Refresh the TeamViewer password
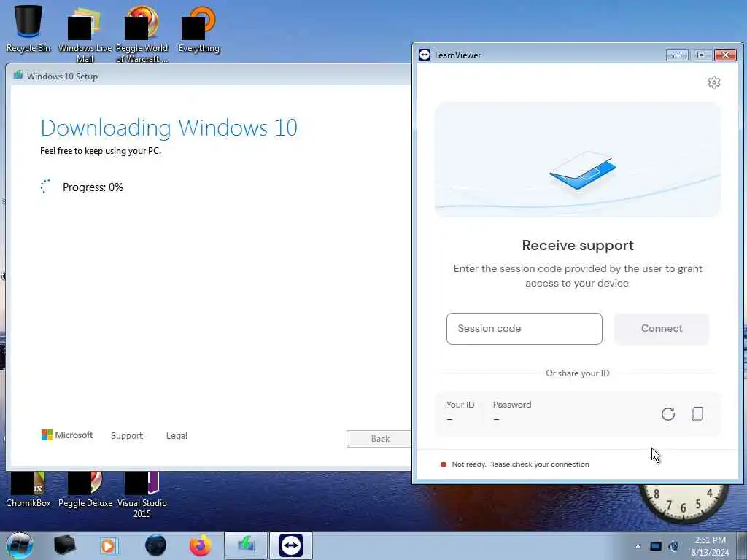 pyautogui.click(x=668, y=414)
